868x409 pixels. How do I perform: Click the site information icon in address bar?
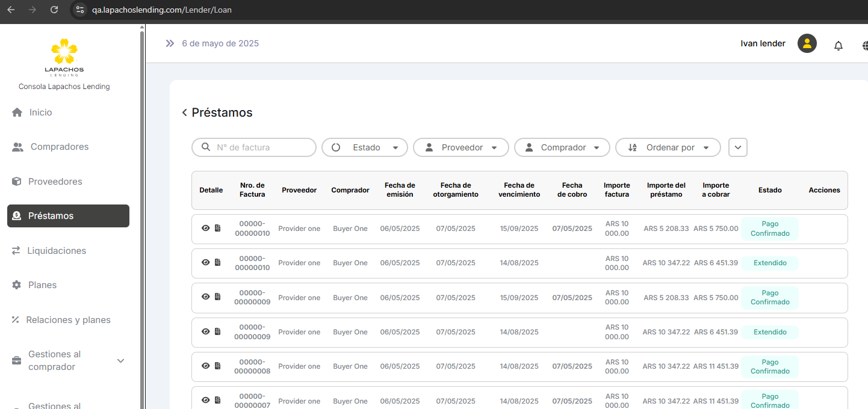[80, 10]
